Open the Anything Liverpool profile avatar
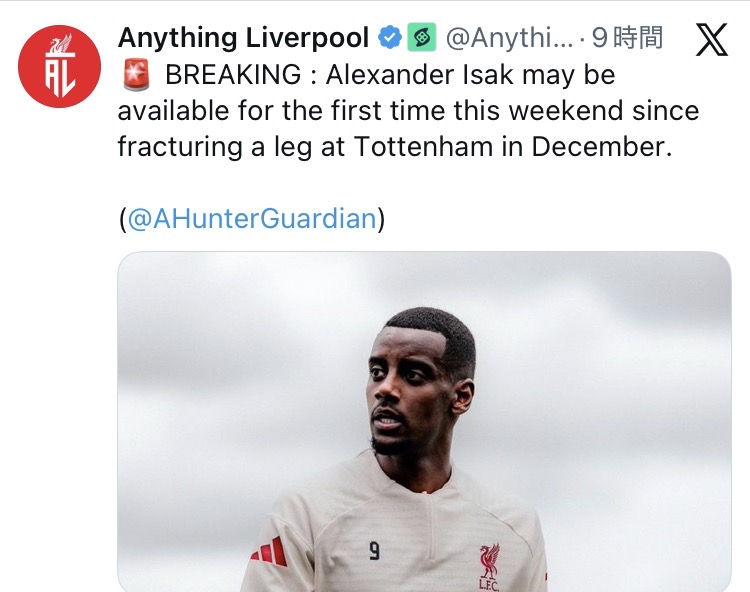Screen dimensions: 750x592 point(60,66)
